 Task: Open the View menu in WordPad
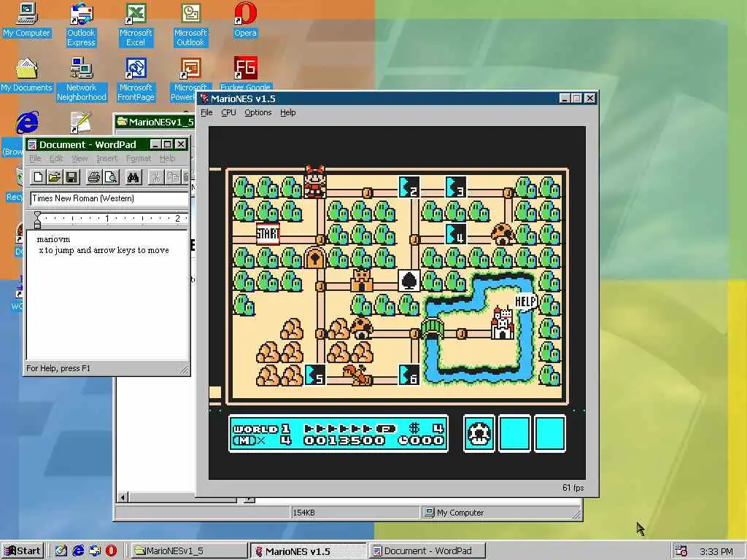(x=80, y=158)
